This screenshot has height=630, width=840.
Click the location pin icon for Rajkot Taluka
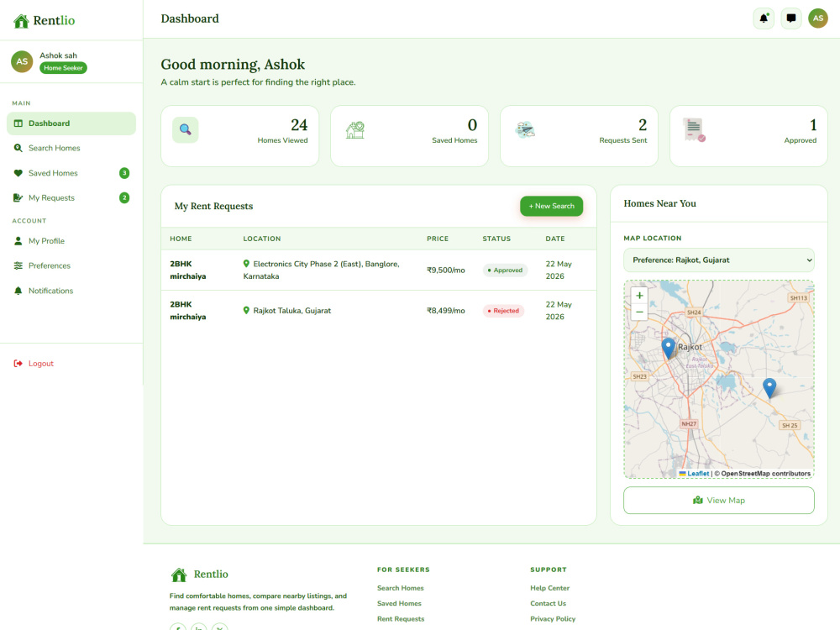(246, 310)
